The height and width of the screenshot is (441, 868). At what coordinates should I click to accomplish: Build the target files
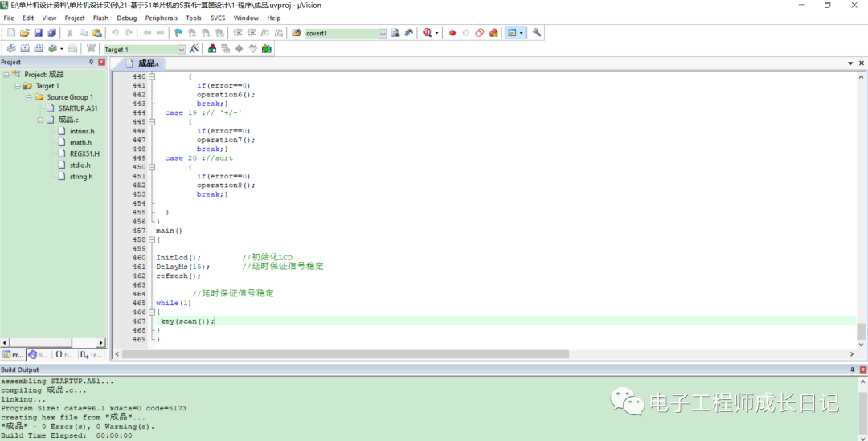pos(25,49)
